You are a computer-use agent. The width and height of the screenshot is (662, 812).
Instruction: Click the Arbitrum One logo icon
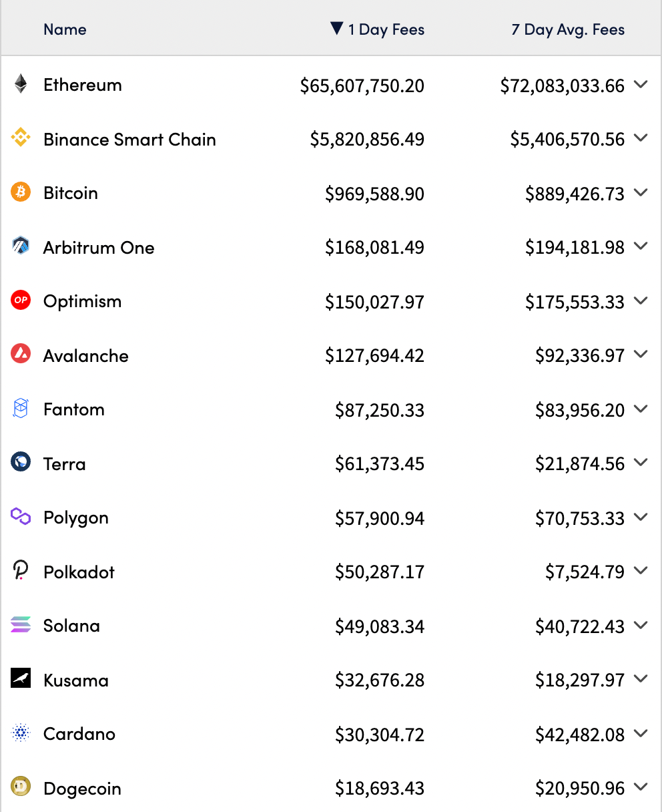(21, 247)
